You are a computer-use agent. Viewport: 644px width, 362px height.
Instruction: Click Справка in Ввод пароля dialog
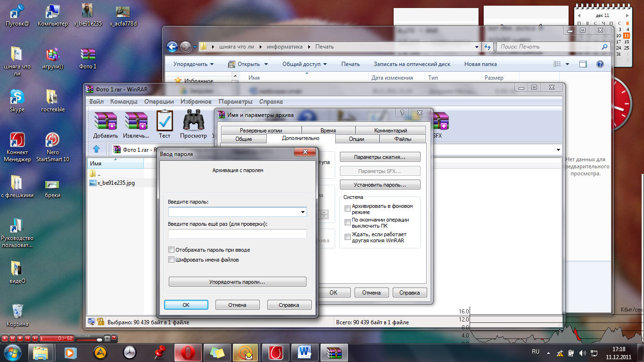[x=289, y=305]
